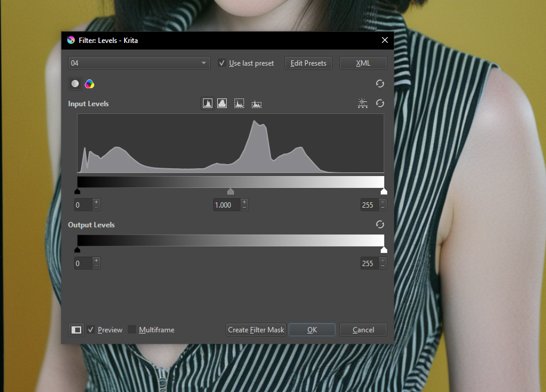Click the scale-histogram-to-cutoff icon
Screen dimensions: 546x392
[257, 104]
